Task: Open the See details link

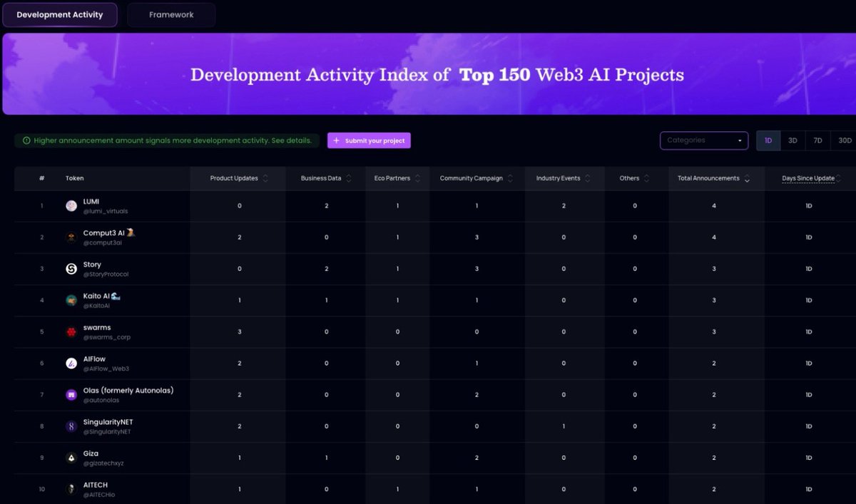Action: (292, 140)
